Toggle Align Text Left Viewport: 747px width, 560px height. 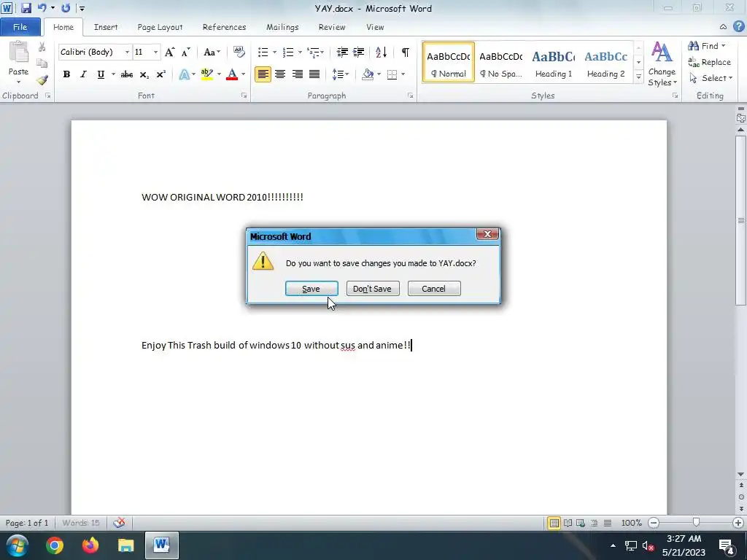[263, 74]
